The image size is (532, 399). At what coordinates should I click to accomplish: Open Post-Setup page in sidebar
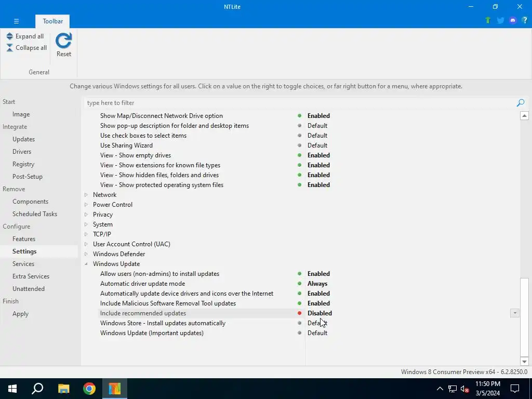click(28, 177)
